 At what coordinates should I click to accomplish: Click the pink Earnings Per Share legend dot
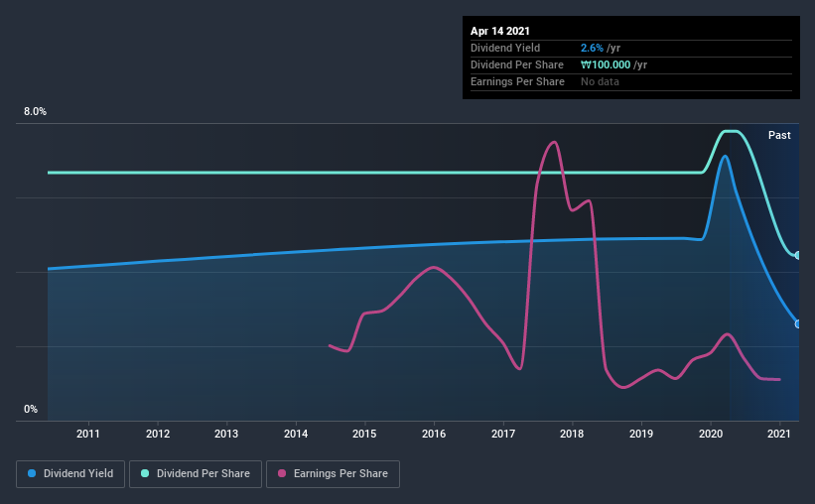click(x=282, y=473)
